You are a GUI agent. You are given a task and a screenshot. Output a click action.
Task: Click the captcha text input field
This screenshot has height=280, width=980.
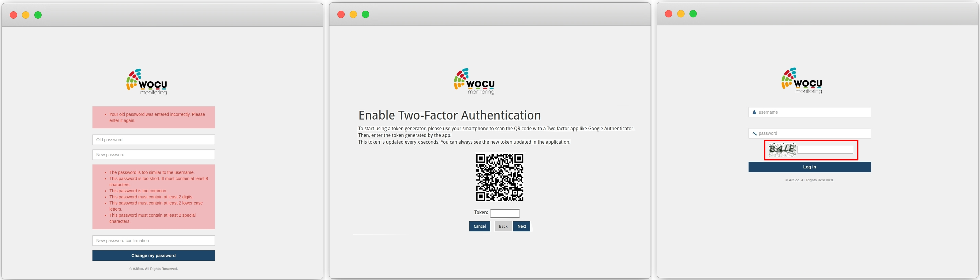(825, 150)
